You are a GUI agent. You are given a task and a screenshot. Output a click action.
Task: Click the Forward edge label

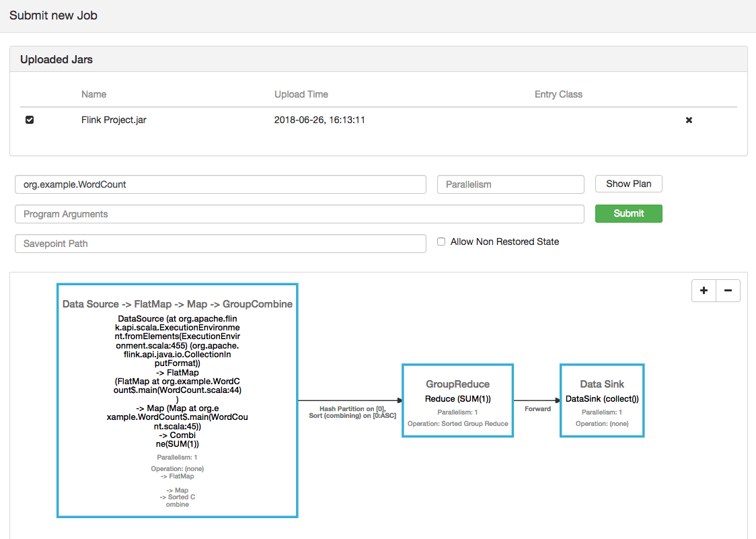tap(537, 408)
